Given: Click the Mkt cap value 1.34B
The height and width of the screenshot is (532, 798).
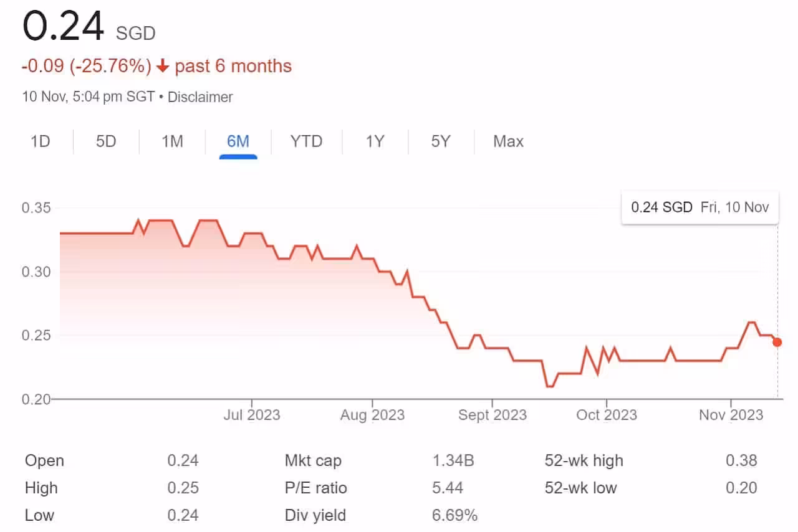Looking at the screenshot, I should [453, 461].
